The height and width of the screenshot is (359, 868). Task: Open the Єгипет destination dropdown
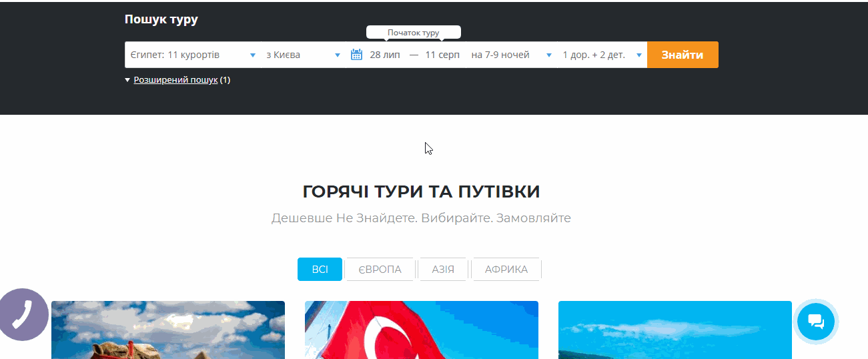click(193, 55)
